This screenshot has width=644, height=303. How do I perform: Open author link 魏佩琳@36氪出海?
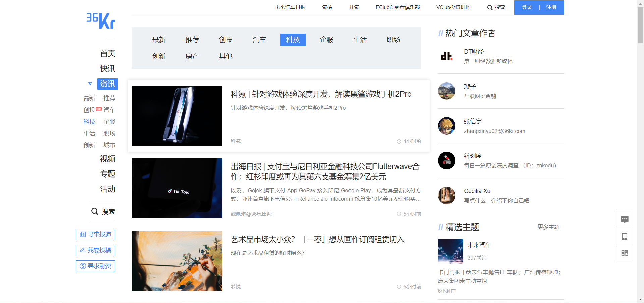[251, 214]
